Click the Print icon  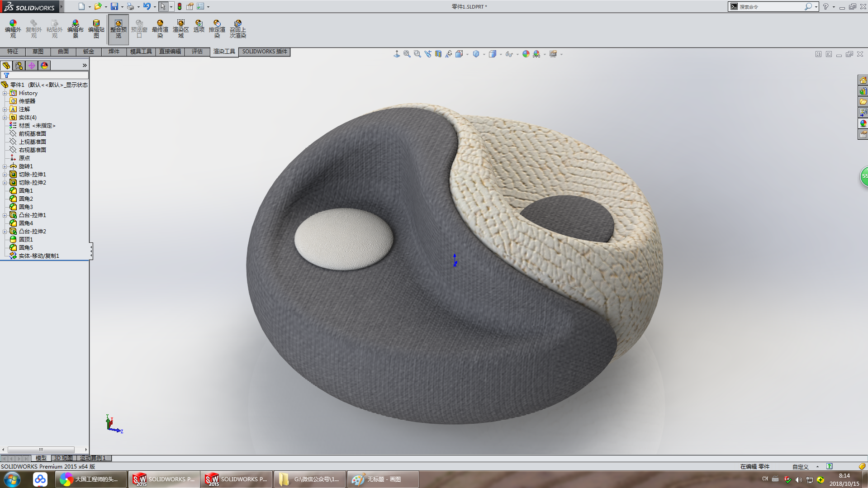pyautogui.click(x=130, y=6)
